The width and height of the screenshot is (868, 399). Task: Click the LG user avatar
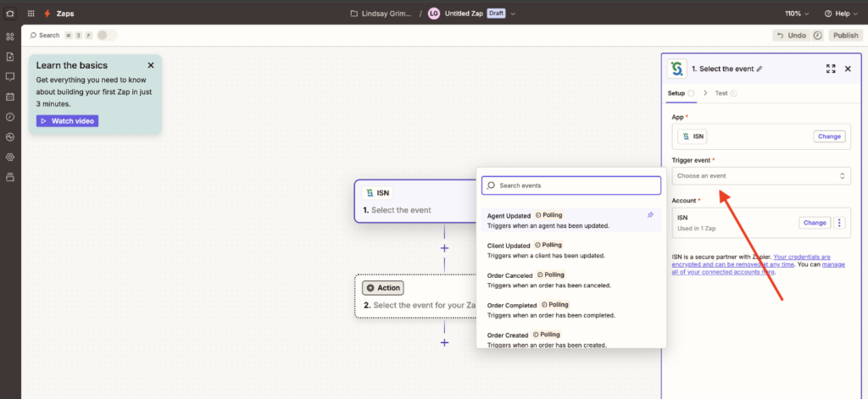[x=434, y=14]
